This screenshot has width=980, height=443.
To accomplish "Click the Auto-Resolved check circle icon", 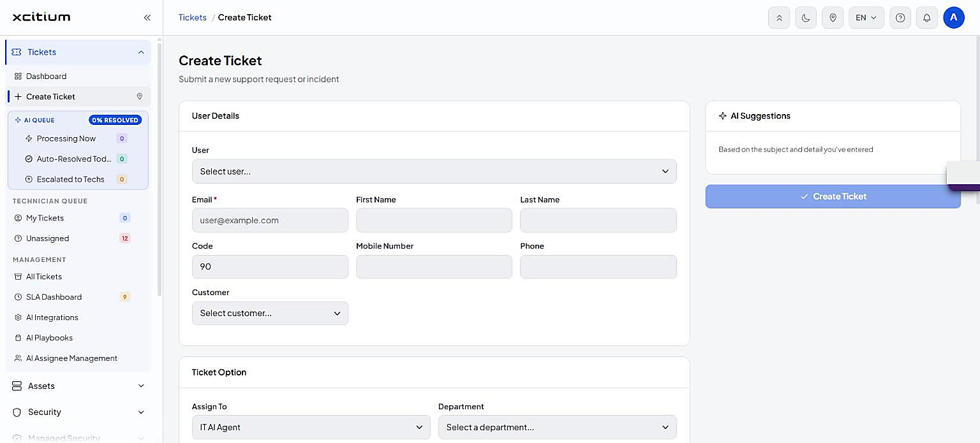I will click(29, 159).
